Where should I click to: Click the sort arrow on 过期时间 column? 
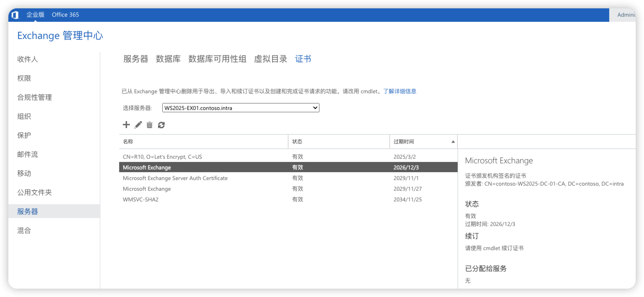pyautogui.click(x=453, y=142)
